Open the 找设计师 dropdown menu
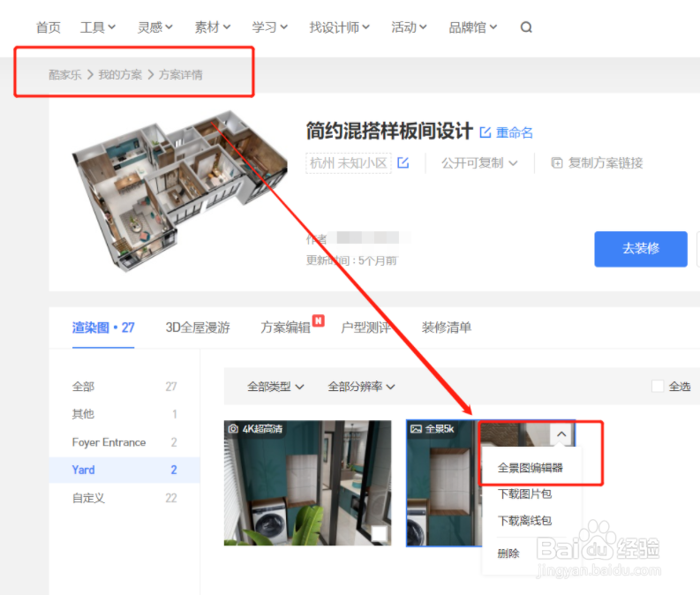 (339, 27)
